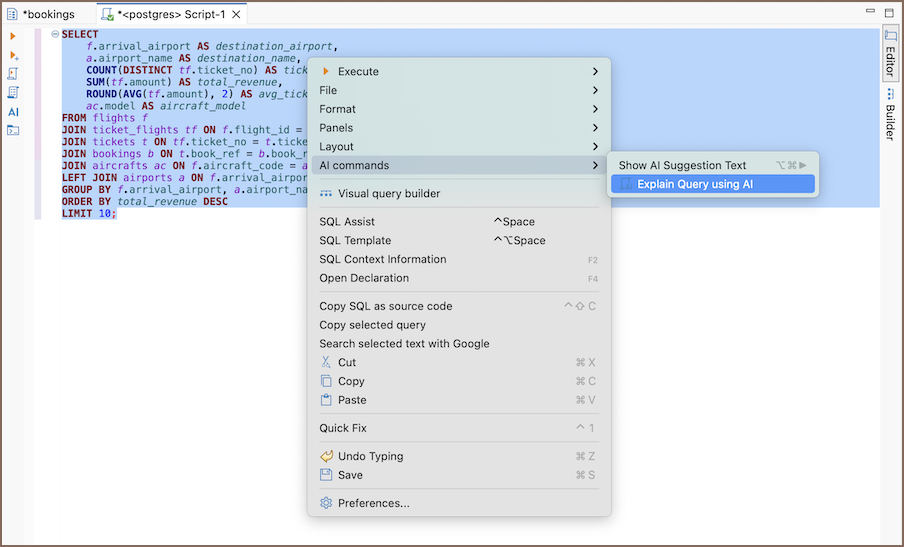Click the Explain execution plan icon
The width and height of the screenshot is (904, 547).
click(13, 93)
